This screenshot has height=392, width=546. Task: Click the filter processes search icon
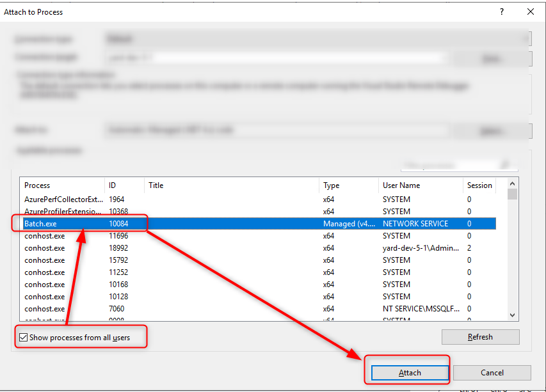[x=505, y=165]
